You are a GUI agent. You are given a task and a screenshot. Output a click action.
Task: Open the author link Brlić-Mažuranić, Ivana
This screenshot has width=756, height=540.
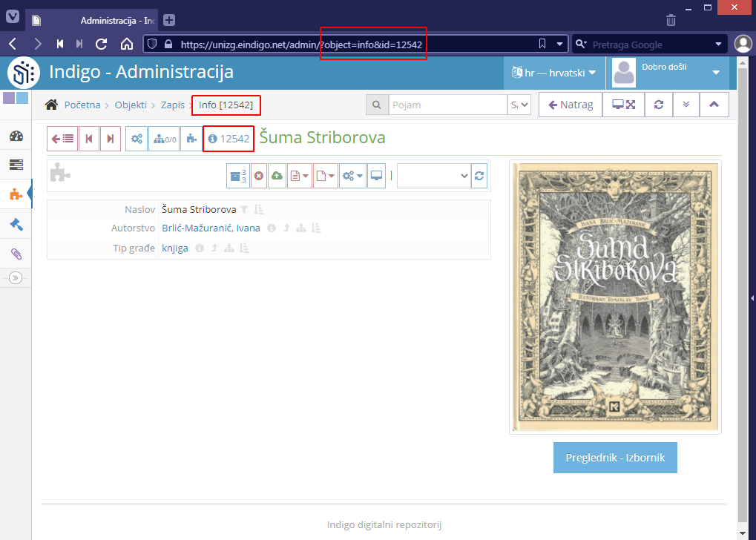click(x=211, y=228)
